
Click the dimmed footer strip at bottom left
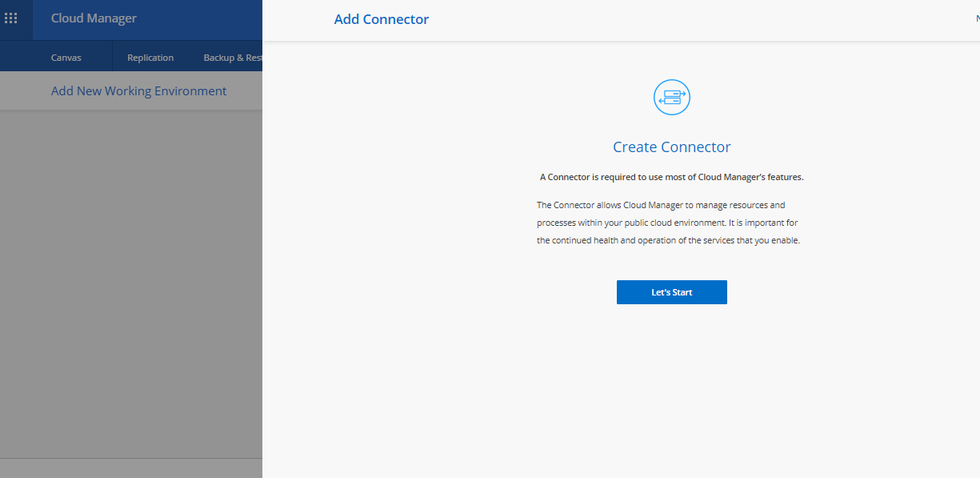click(x=130, y=468)
